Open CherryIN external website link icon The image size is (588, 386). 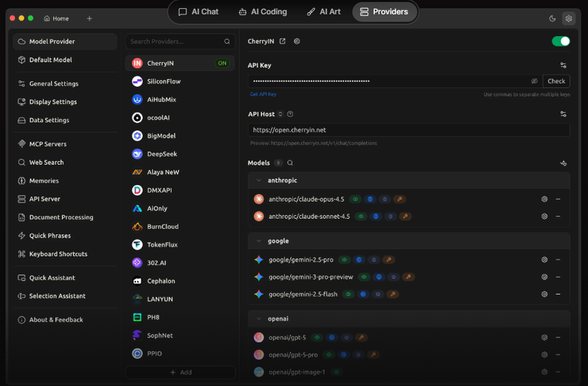pos(282,41)
